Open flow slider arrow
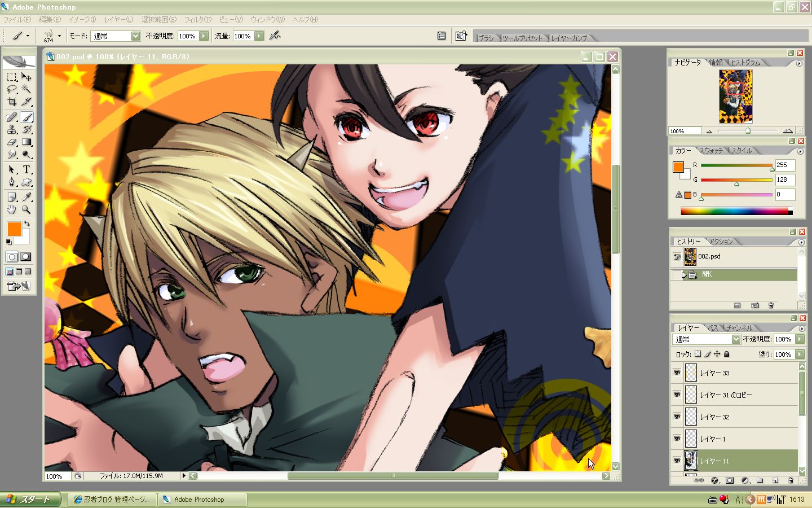Image resolution: width=812 pixels, height=508 pixels. tap(259, 36)
